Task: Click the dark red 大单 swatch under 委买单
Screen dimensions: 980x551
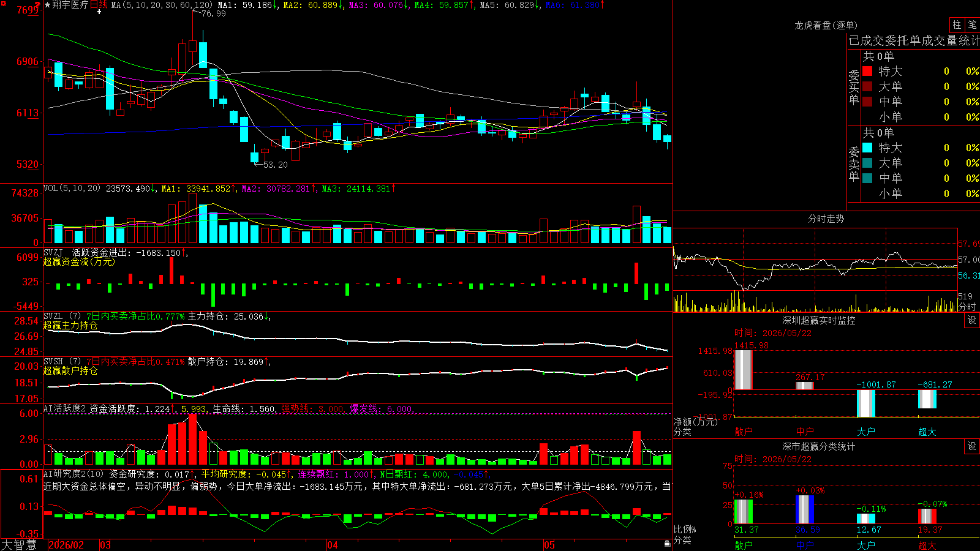Action: point(867,86)
